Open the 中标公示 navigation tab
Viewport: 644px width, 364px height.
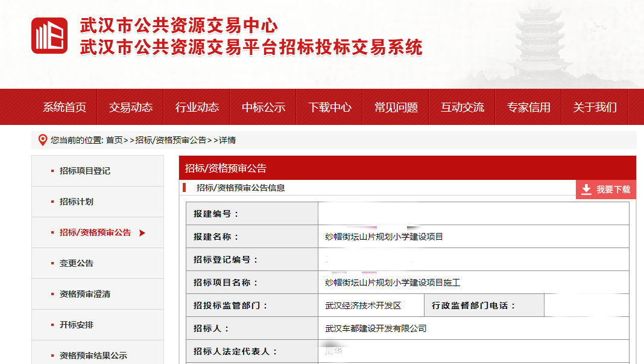(264, 107)
